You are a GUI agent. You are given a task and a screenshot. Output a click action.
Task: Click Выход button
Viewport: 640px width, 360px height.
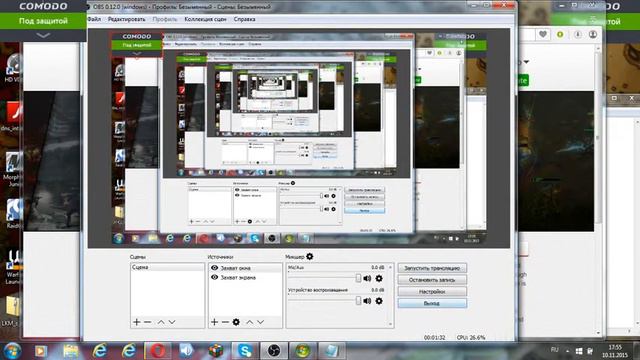432,303
